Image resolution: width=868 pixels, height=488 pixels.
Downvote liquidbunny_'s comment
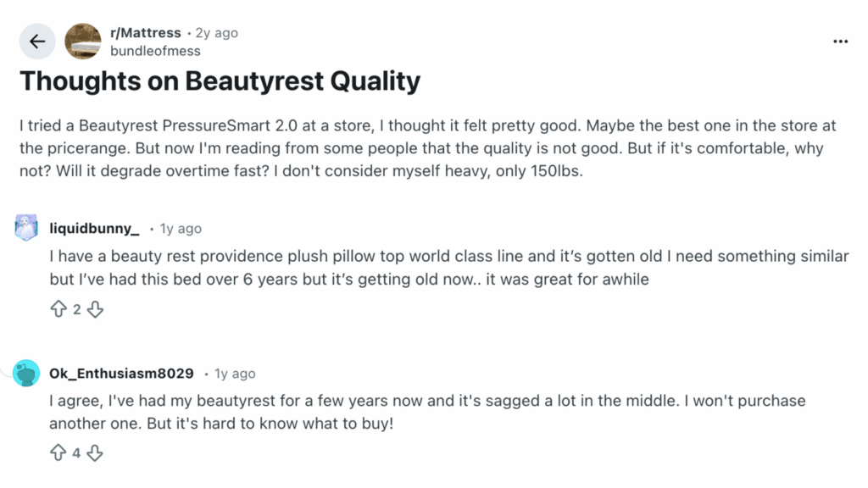click(95, 309)
